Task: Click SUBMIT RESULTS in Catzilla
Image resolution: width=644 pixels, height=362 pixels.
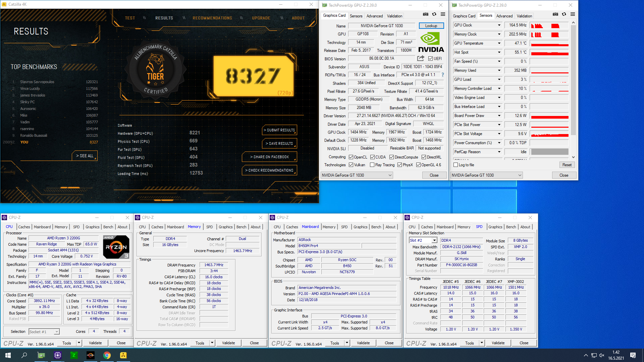Action: 279,130
